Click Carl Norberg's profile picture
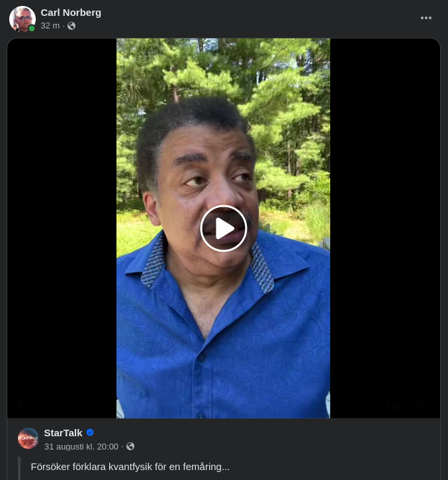 [x=22, y=19]
